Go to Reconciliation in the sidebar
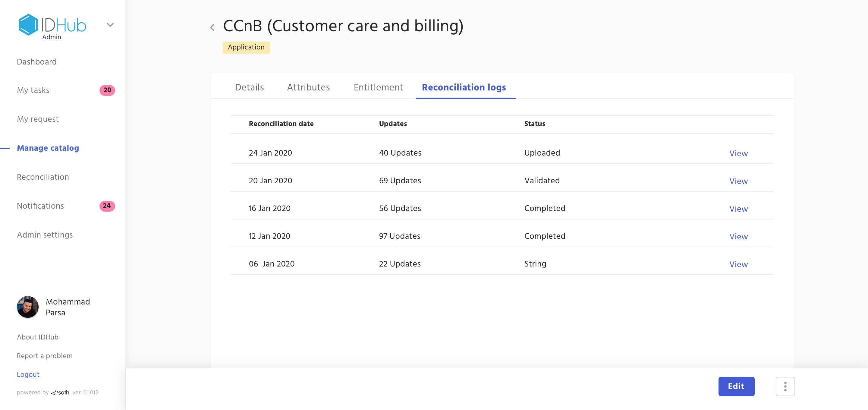The image size is (868, 410). point(43,177)
